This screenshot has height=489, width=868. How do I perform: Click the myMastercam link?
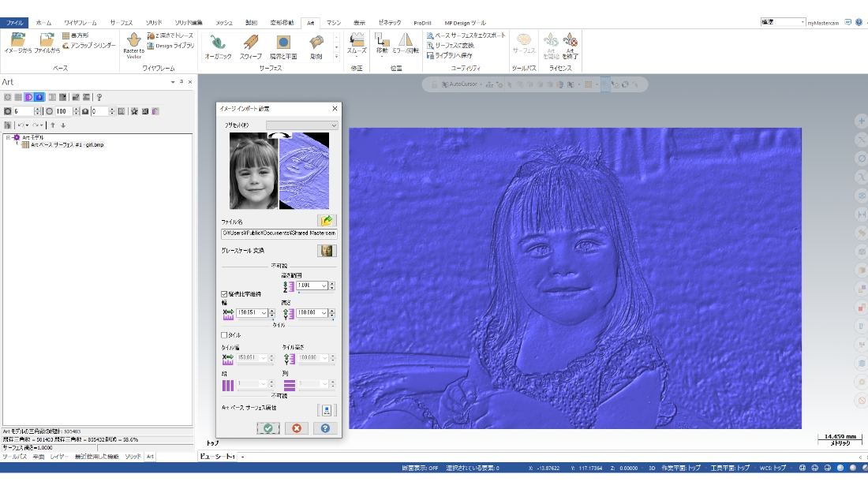tap(823, 23)
